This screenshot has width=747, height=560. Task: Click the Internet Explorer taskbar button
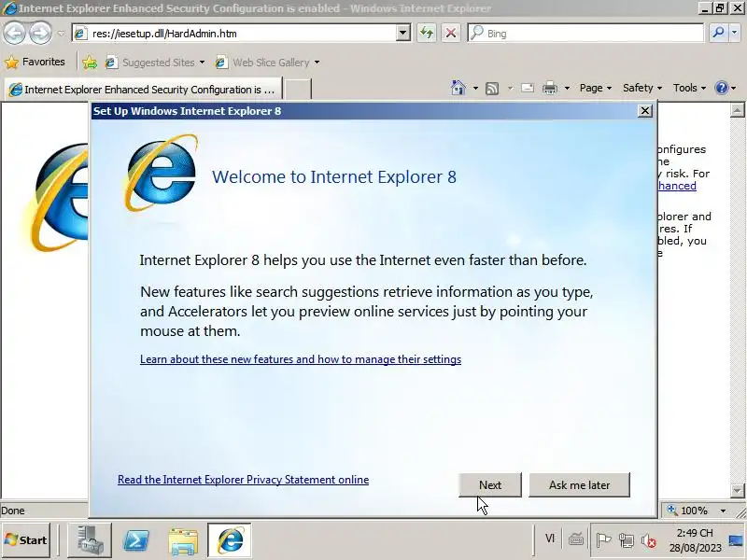tap(230, 540)
